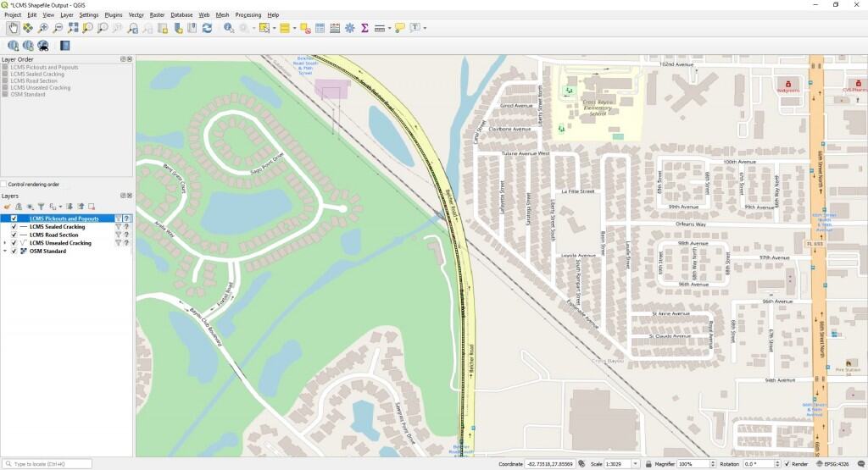Hide the LCMS Road Section layer

point(14,235)
